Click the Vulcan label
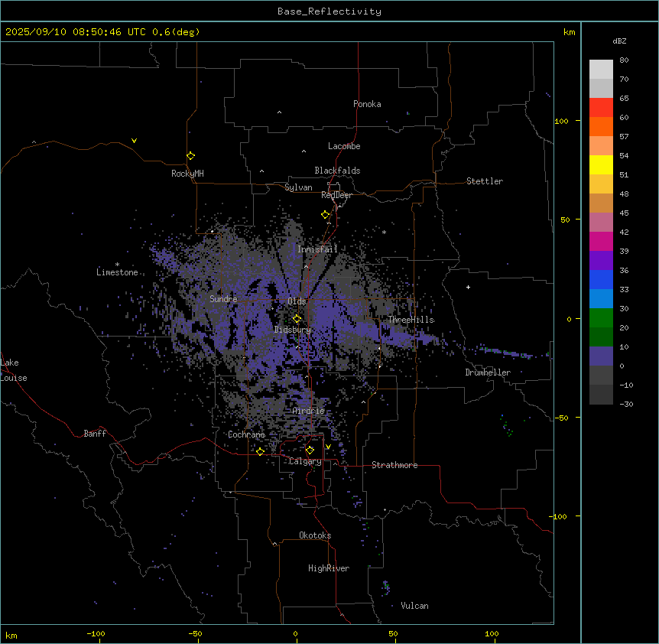659x644 pixels. click(415, 606)
